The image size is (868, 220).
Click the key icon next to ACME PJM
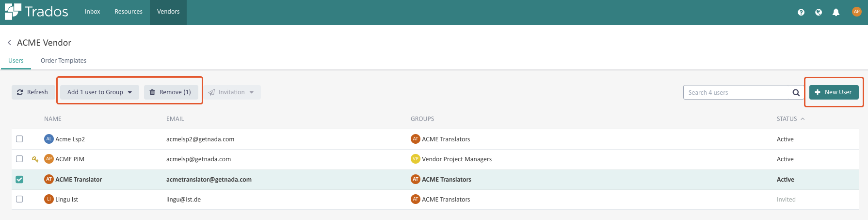[35, 159]
